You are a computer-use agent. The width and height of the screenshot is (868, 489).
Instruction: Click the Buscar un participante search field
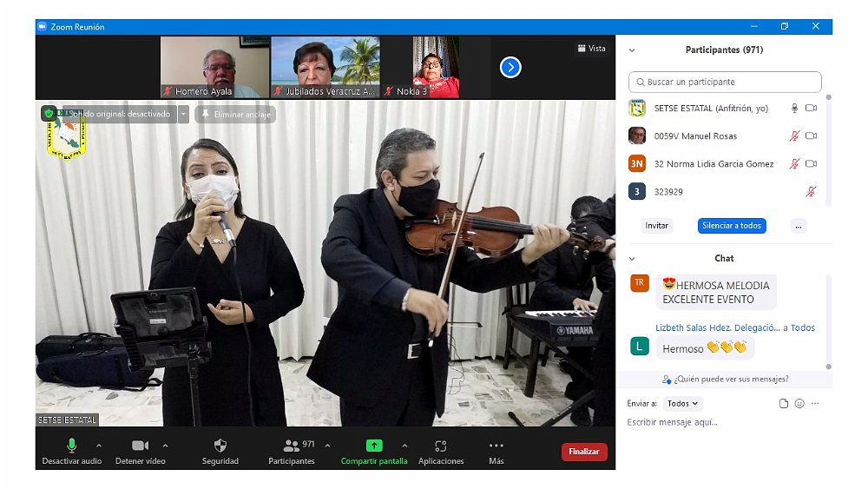(x=725, y=83)
